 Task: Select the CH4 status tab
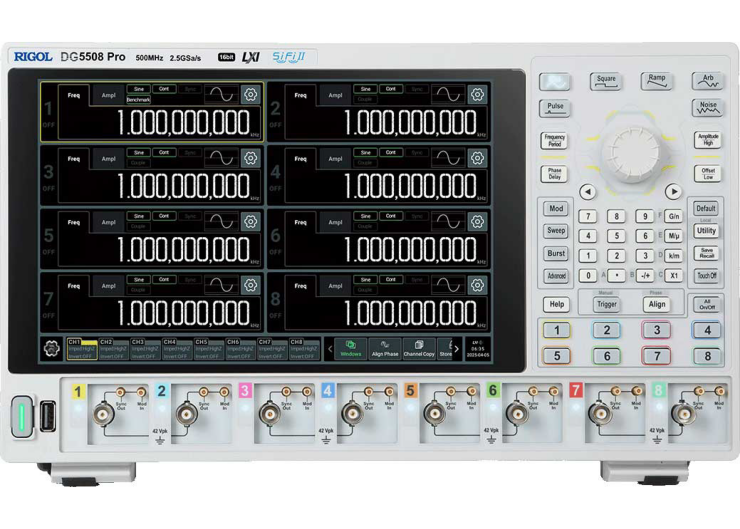[177, 349]
